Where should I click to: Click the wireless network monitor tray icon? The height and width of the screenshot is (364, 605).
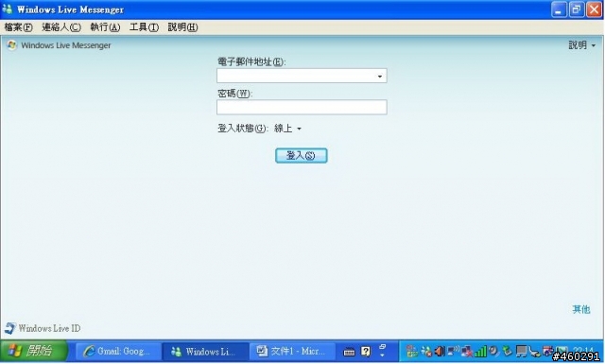pyautogui.click(x=454, y=351)
